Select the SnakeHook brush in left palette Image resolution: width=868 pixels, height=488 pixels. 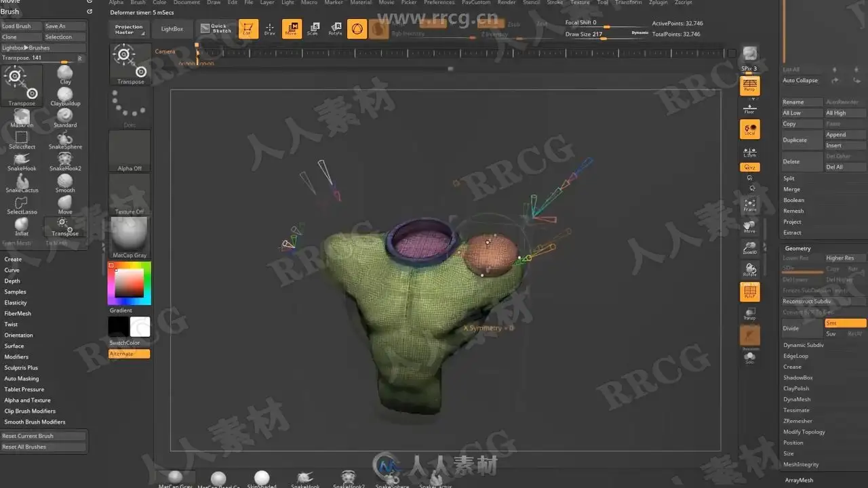pyautogui.click(x=22, y=161)
